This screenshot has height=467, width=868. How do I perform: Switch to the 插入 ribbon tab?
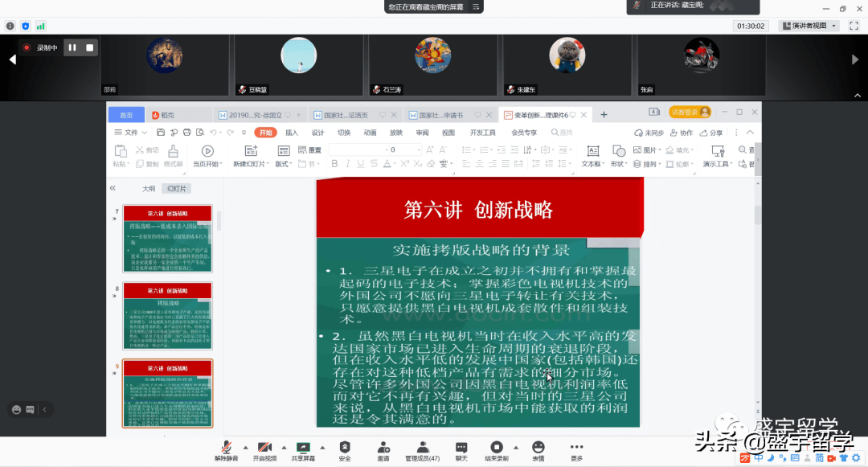[291, 133]
